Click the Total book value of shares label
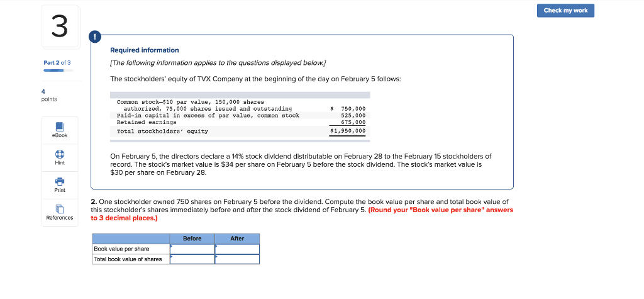The image size is (644, 299). point(128,259)
